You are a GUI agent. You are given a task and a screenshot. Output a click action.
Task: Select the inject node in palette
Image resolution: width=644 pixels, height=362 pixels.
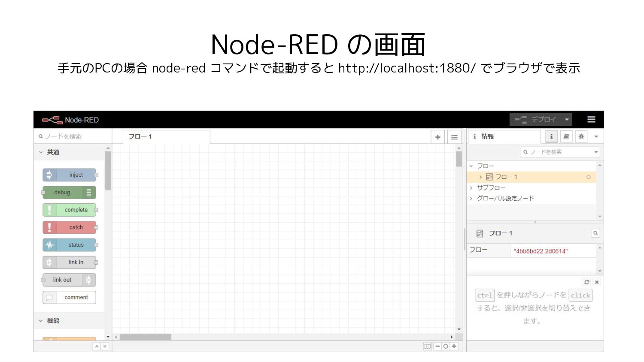tap(69, 175)
